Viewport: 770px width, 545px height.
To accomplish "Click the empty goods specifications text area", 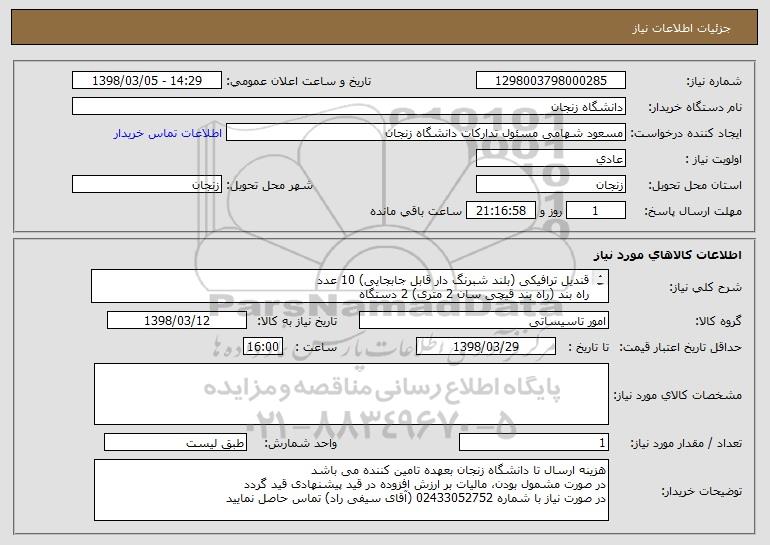I will coord(351,394).
